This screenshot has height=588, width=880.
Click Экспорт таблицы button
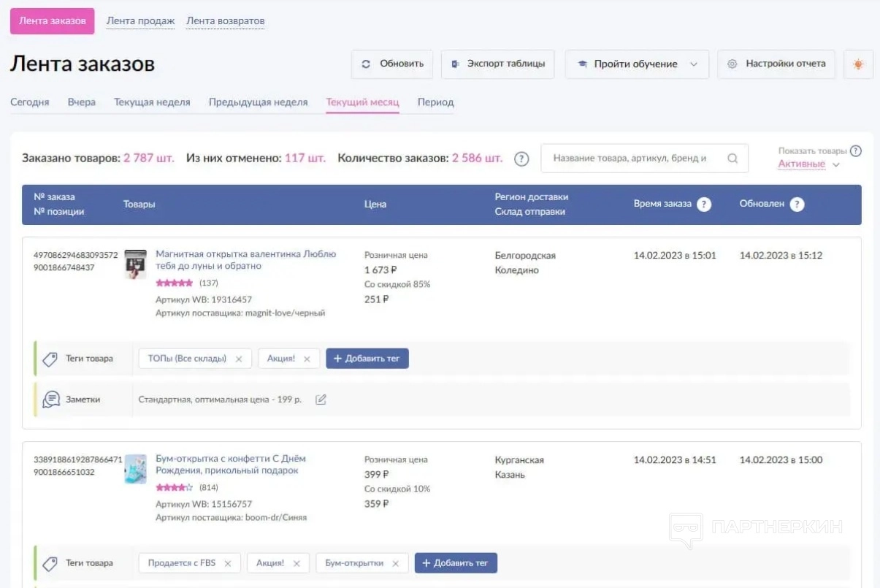point(498,64)
